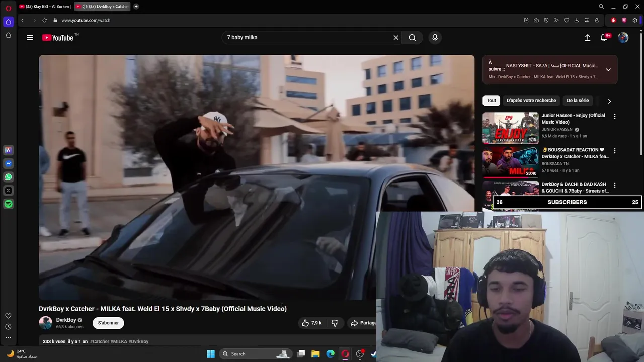Open options for BOUSSADAT REACTION video
This screenshot has width=644, height=362.
coord(614,150)
